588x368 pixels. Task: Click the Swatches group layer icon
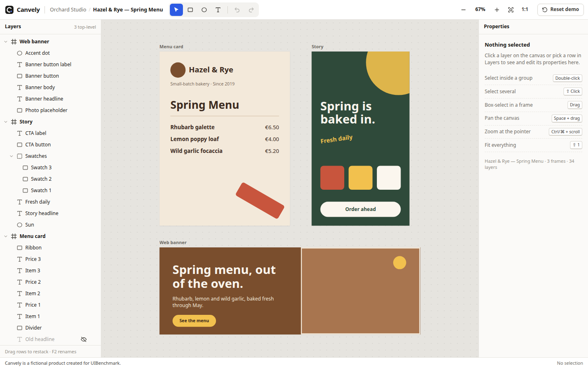pos(20,156)
